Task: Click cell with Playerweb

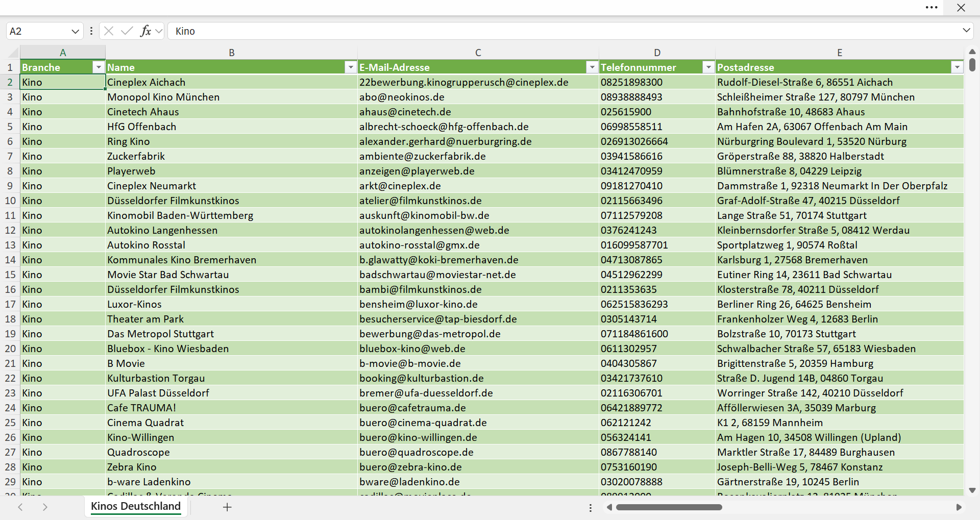Action: (x=232, y=171)
